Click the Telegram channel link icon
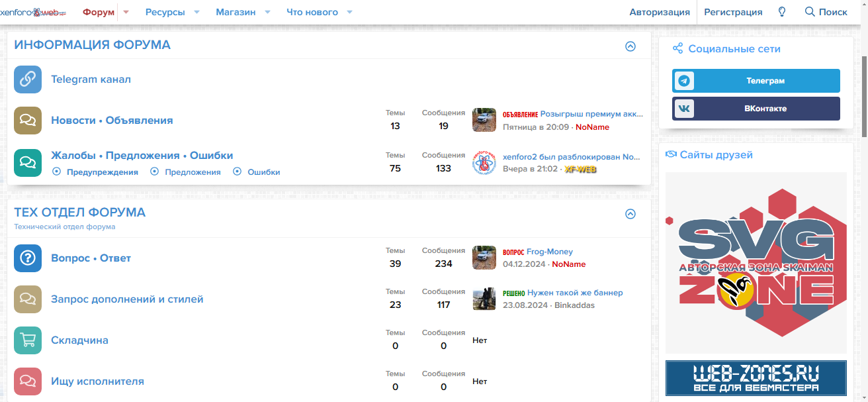 28,79
